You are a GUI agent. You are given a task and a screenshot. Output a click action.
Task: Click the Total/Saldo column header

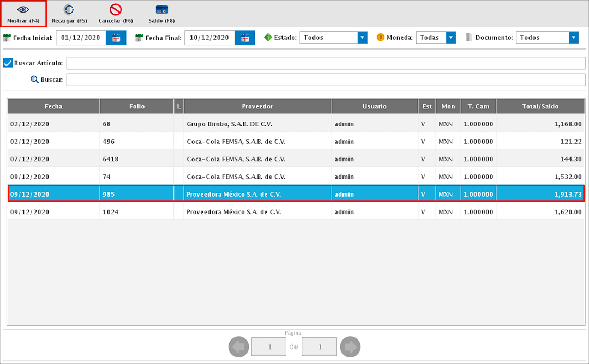[539, 106]
